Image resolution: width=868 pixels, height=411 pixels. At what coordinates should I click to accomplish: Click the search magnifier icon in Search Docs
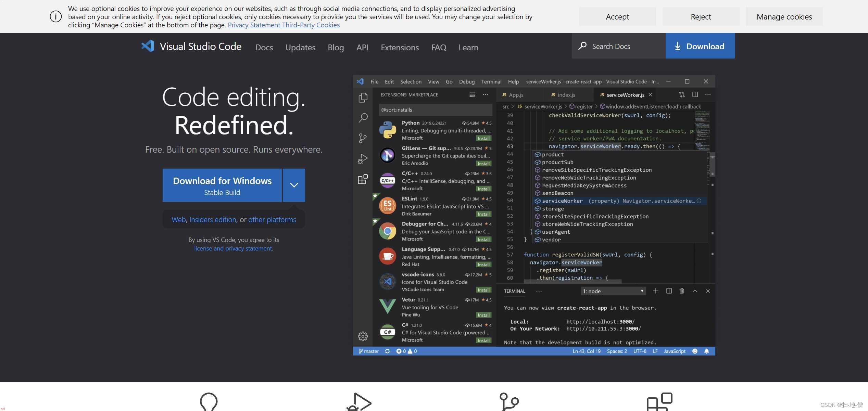point(582,46)
